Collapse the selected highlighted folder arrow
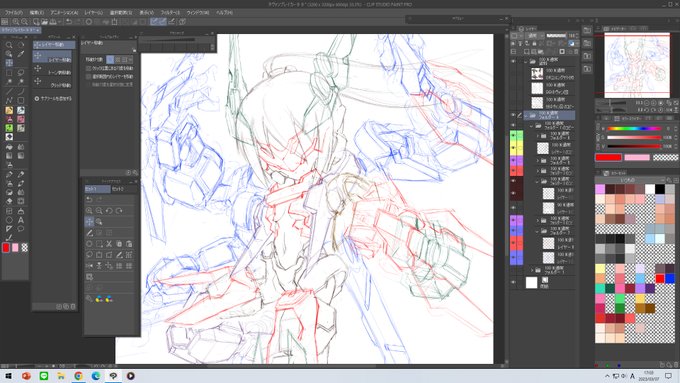The image size is (680, 383). coord(526,115)
